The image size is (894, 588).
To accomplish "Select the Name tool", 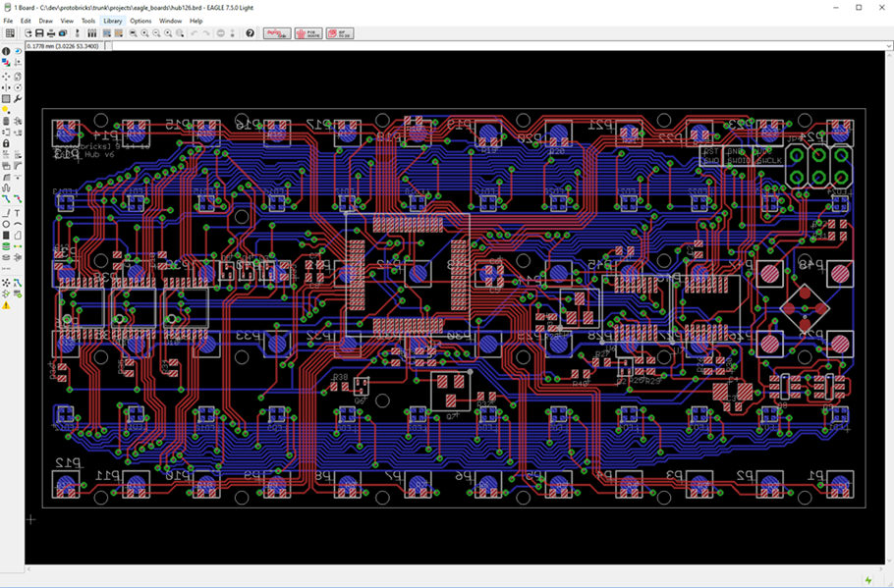I will 6,154.
